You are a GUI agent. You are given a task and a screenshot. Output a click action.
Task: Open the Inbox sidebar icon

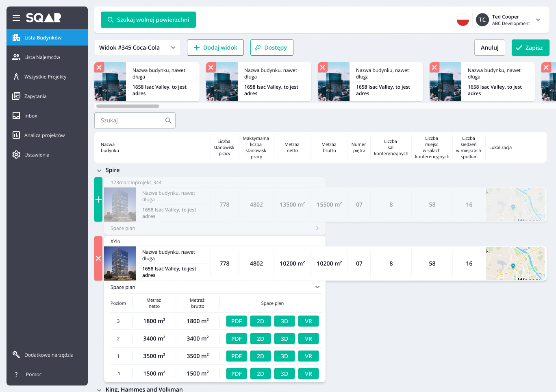click(16, 116)
